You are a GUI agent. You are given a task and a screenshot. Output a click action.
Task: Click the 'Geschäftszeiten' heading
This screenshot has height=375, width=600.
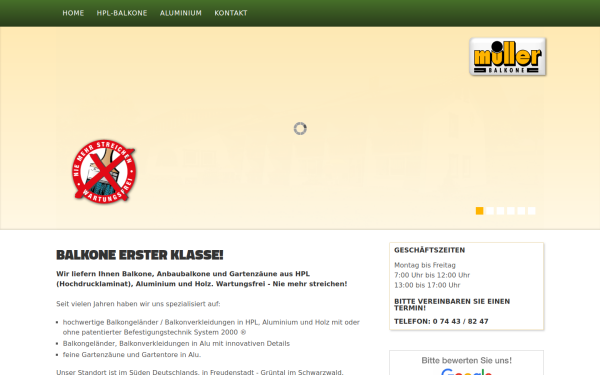[x=429, y=250]
